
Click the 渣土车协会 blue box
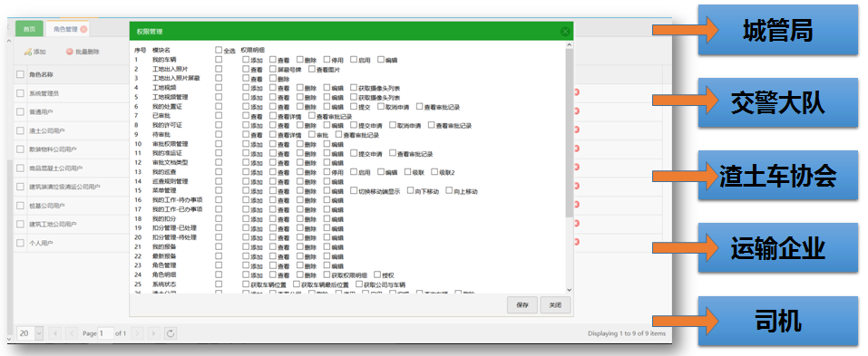click(x=777, y=175)
